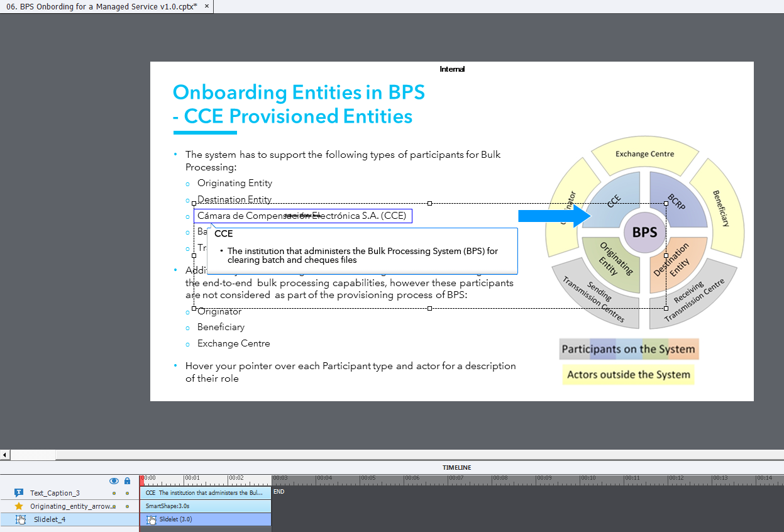This screenshot has height=532, width=784.
Task: Click the BPS center circle in diagram
Action: pyautogui.click(x=644, y=232)
